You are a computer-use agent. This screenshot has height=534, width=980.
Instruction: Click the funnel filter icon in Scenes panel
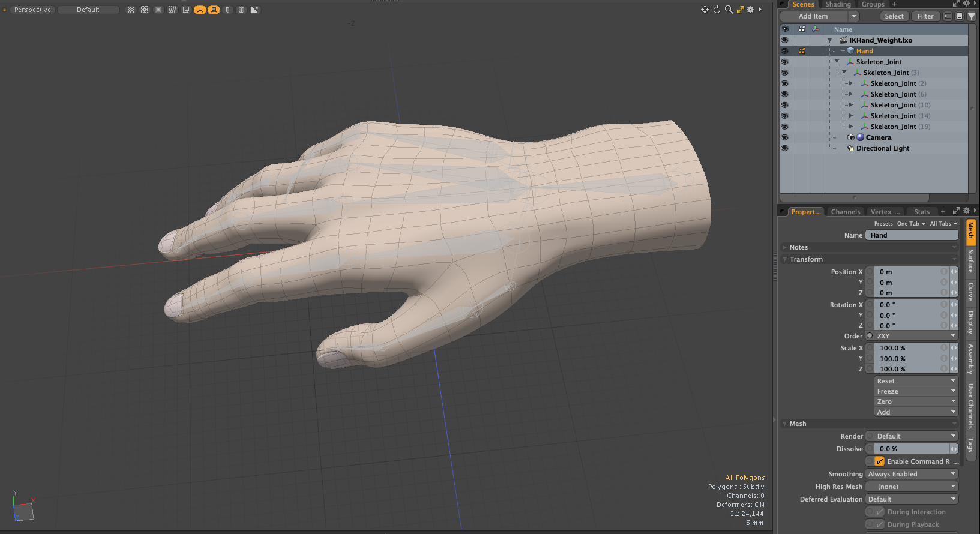pos(972,17)
